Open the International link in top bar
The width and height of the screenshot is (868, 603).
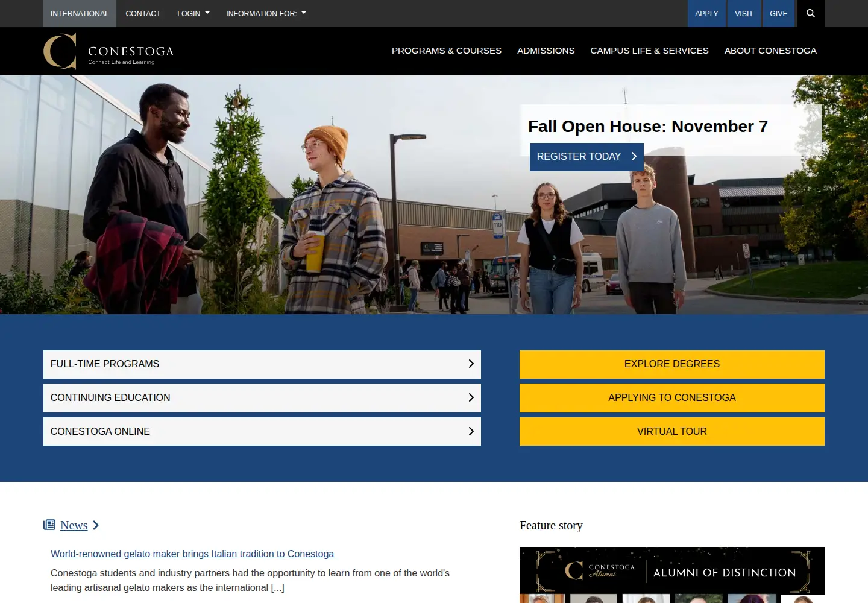[80, 13]
